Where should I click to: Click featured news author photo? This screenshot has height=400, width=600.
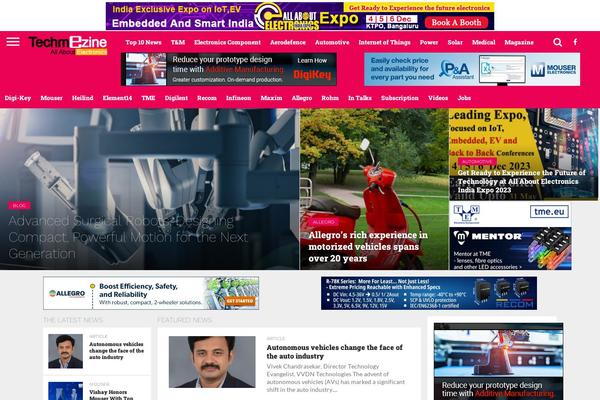point(212,362)
